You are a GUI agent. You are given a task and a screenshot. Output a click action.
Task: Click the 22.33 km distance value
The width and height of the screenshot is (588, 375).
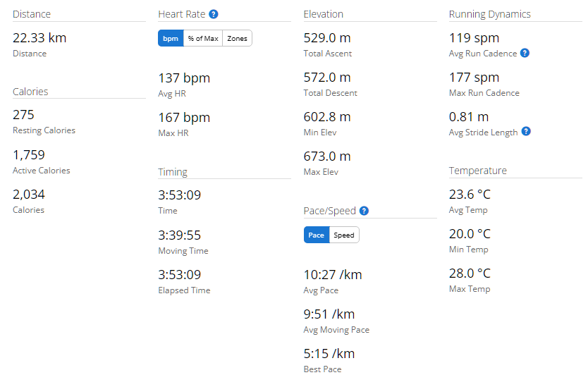point(39,38)
